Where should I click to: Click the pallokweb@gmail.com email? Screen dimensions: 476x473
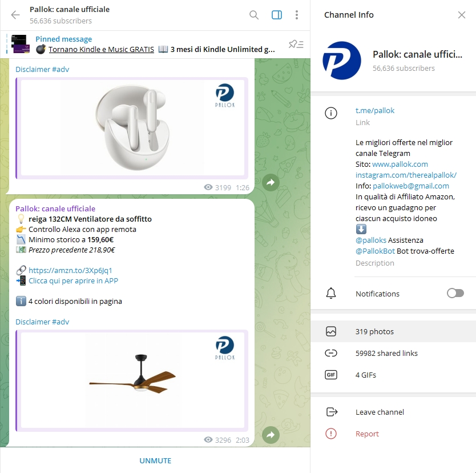411,186
